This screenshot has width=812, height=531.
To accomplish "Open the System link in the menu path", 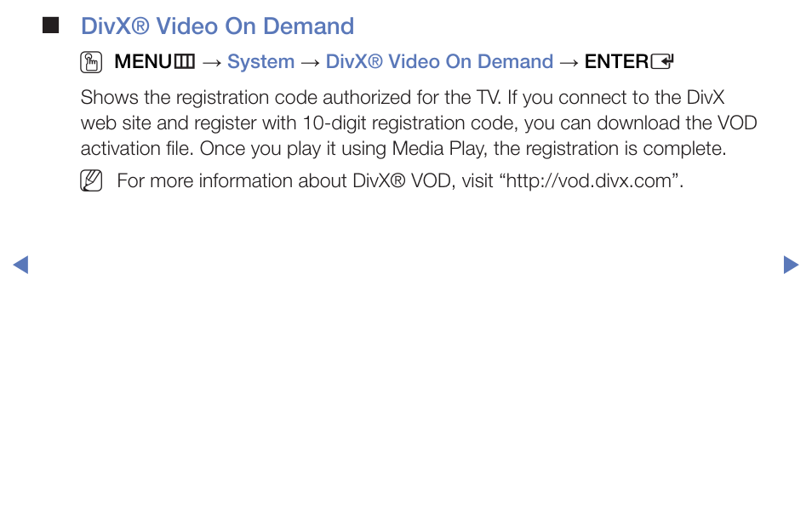I will pyautogui.click(x=260, y=61).
